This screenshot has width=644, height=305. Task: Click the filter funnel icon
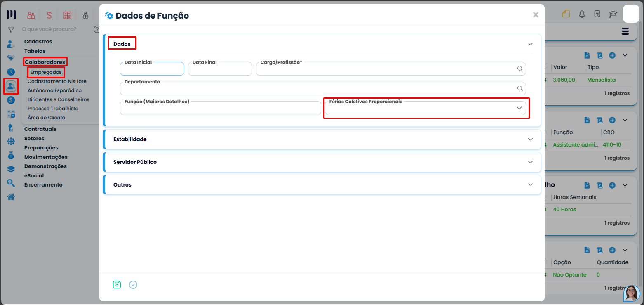click(x=11, y=30)
